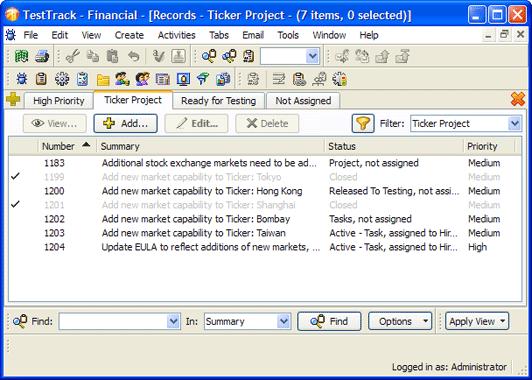
Task: Toggle the funnel filter button beside Filter
Action: tap(363, 124)
